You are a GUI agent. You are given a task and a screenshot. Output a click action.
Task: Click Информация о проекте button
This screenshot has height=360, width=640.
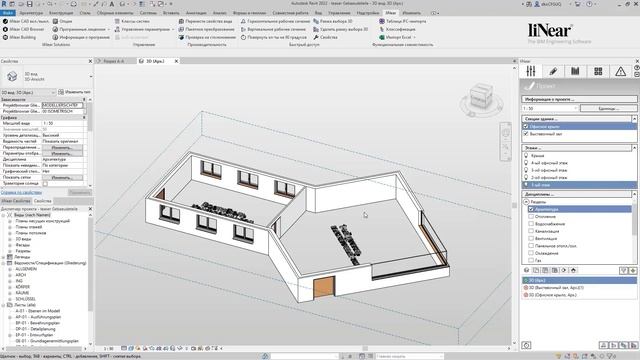tap(579, 99)
